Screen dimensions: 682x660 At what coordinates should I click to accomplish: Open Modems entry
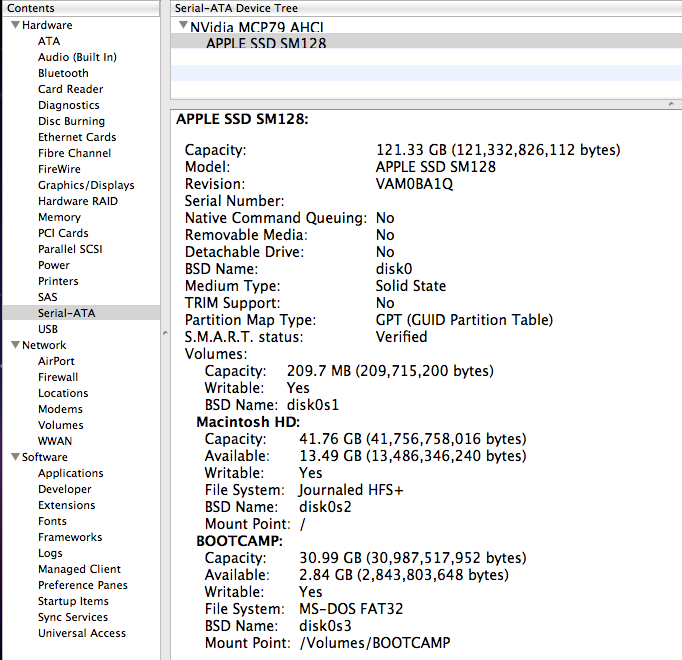(60, 409)
